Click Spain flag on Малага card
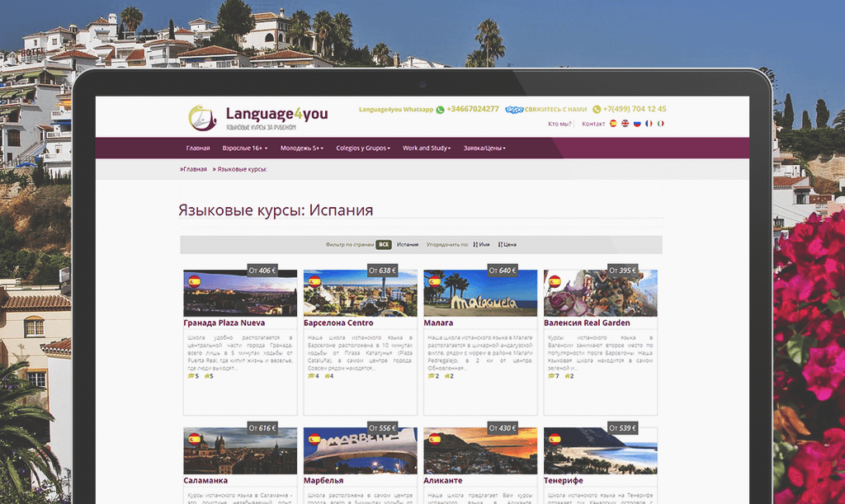 click(x=435, y=281)
